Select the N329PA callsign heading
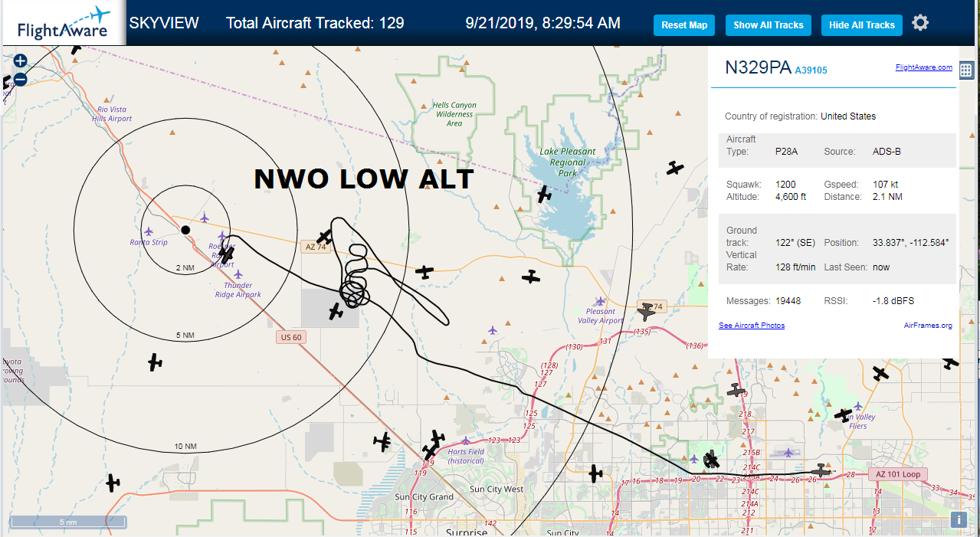 pyautogui.click(x=758, y=67)
